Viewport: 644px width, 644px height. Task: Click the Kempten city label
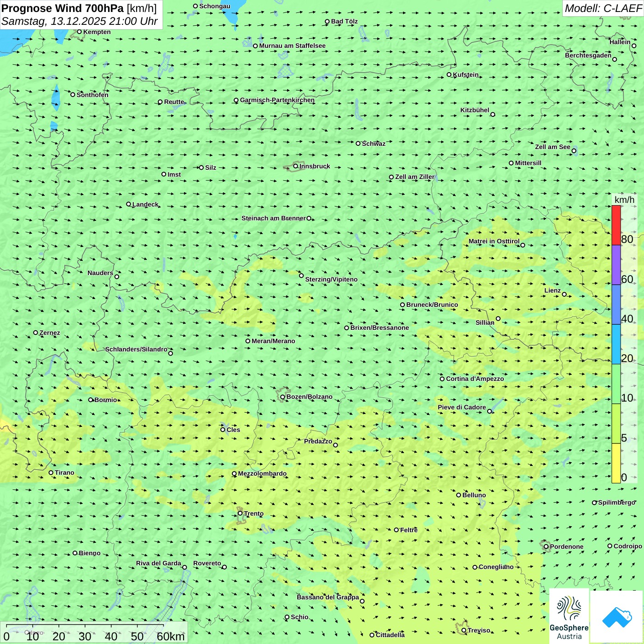pyautogui.click(x=97, y=32)
